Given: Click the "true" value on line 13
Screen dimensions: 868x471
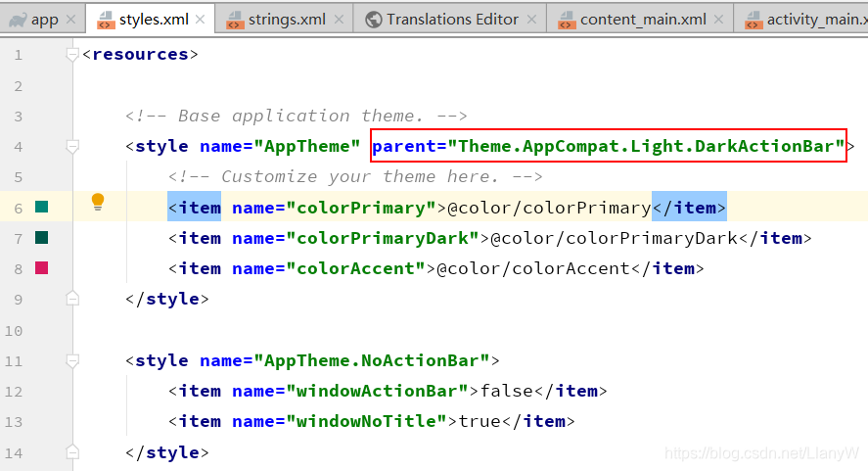Looking at the screenshot, I should click(x=480, y=422).
